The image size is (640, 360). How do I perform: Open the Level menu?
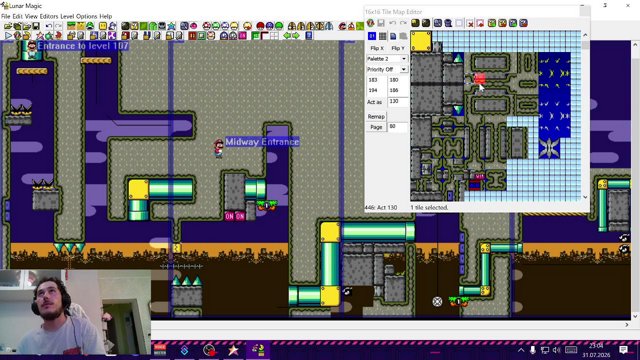coord(67,16)
